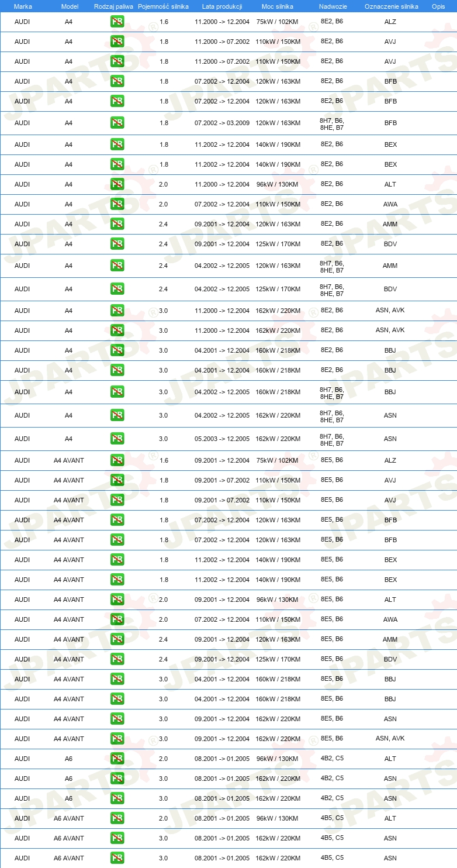This screenshot has width=457, height=868.
Task: Click the fuel icon for A4 AVANT 2.0 AWA
Action: pos(117,619)
